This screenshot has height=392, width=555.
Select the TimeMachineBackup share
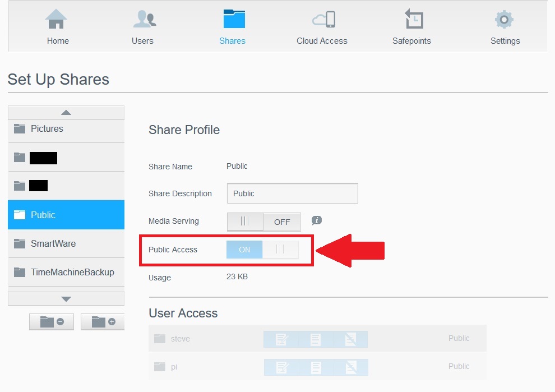[x=66, y=272]
